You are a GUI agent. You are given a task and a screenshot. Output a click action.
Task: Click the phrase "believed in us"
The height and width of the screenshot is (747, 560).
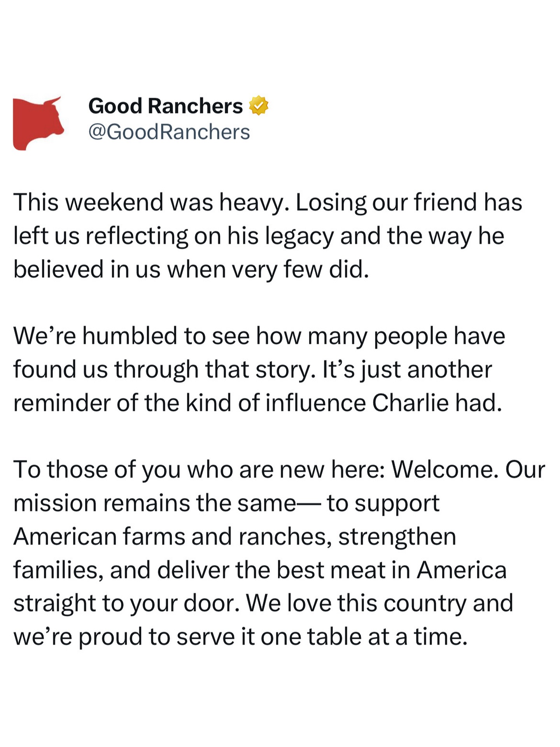(x=87, y=269)
